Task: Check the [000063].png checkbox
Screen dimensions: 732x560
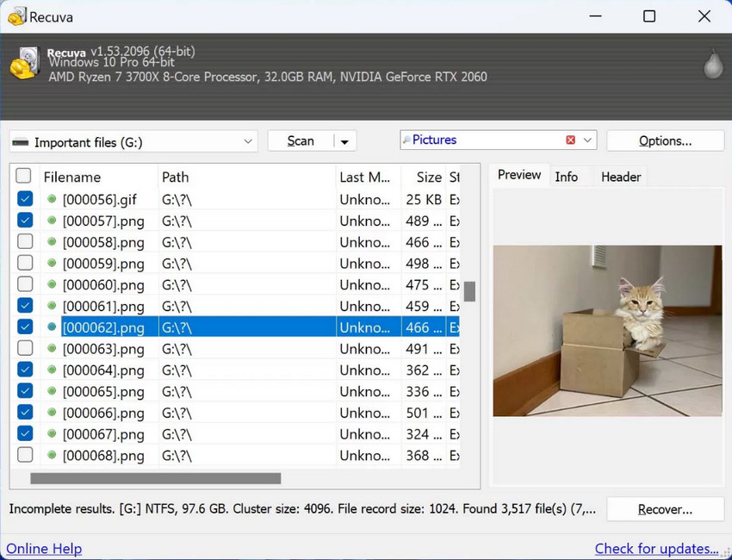Action: (25, 348)
